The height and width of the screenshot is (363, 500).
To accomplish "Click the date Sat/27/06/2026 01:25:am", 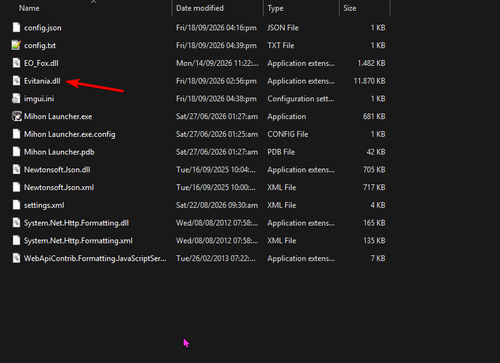I will (x=217, y=134).
